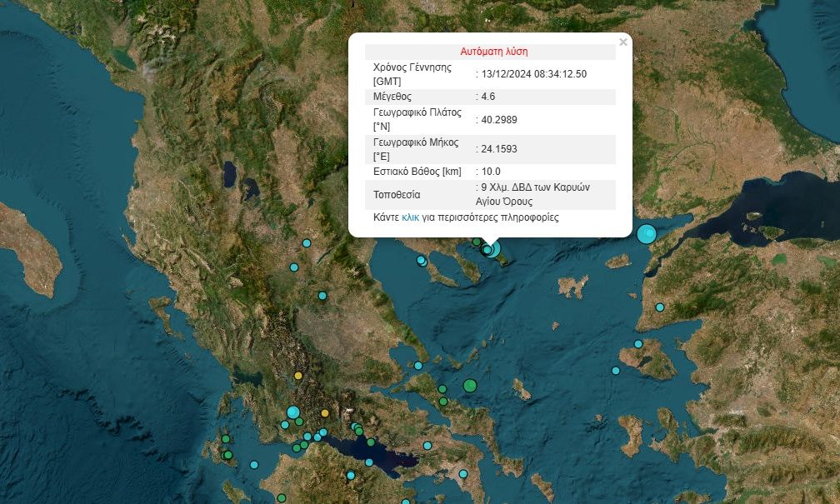
Task: Click the magnitude value 4.6 in popup
Action: [x=488, y=97]
